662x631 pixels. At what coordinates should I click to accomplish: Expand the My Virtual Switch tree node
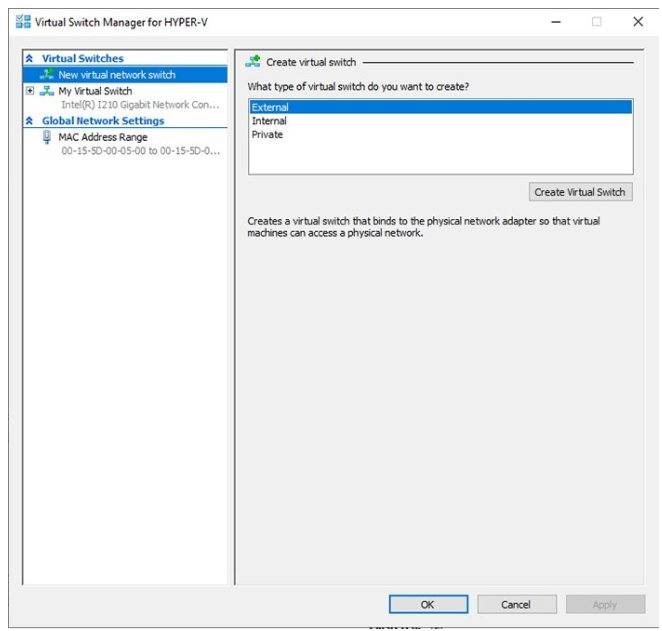(30, 90)
